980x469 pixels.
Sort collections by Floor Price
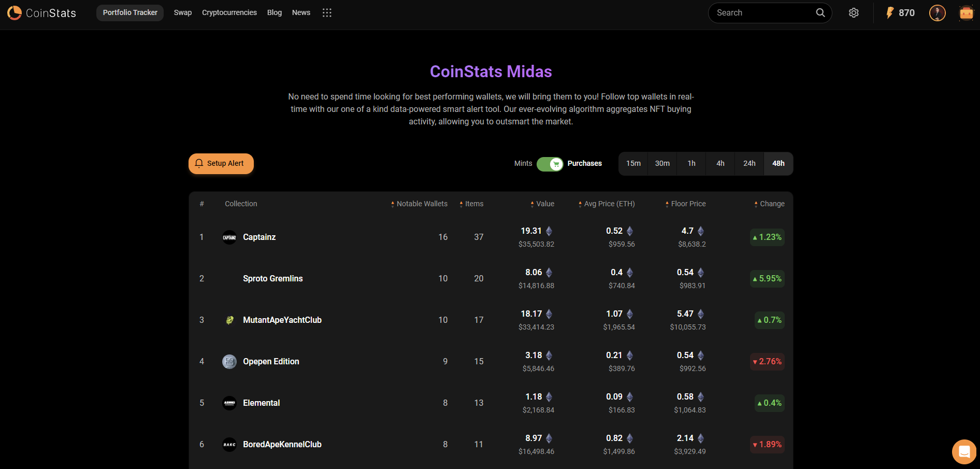666,204
